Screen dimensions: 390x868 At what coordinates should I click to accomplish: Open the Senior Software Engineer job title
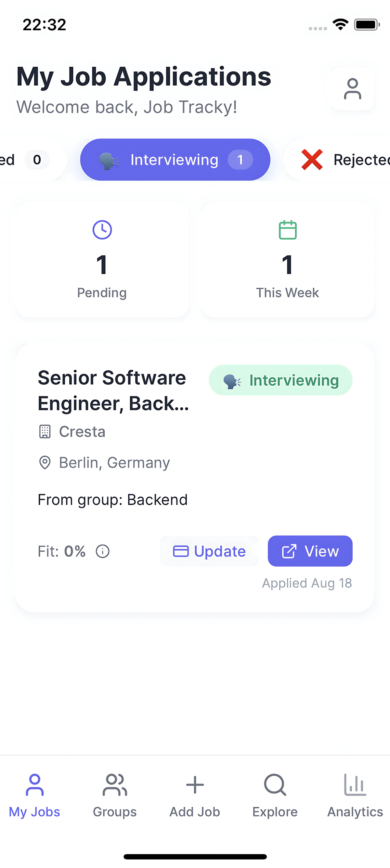[113, 390]
